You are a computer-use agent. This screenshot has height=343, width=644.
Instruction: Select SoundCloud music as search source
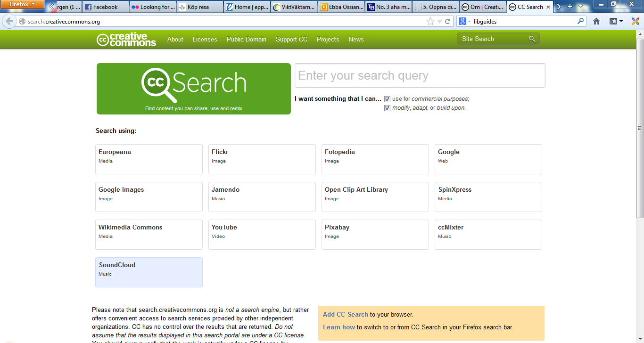coord(149,272)
